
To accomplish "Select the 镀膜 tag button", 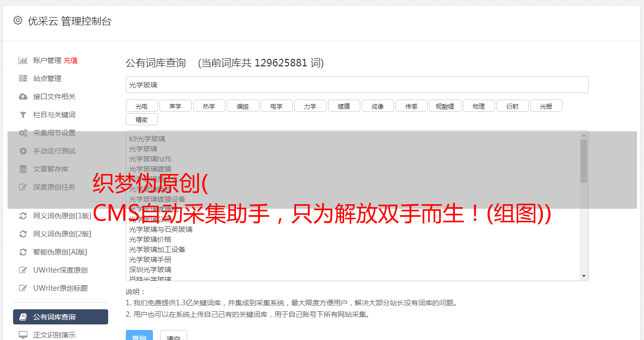I will (344, 106).
